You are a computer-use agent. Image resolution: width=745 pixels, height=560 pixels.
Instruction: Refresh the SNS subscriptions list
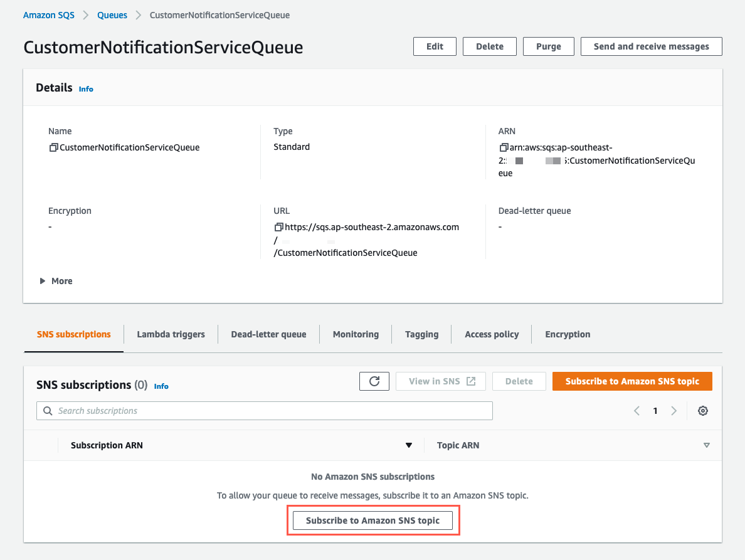coord(374,381)
